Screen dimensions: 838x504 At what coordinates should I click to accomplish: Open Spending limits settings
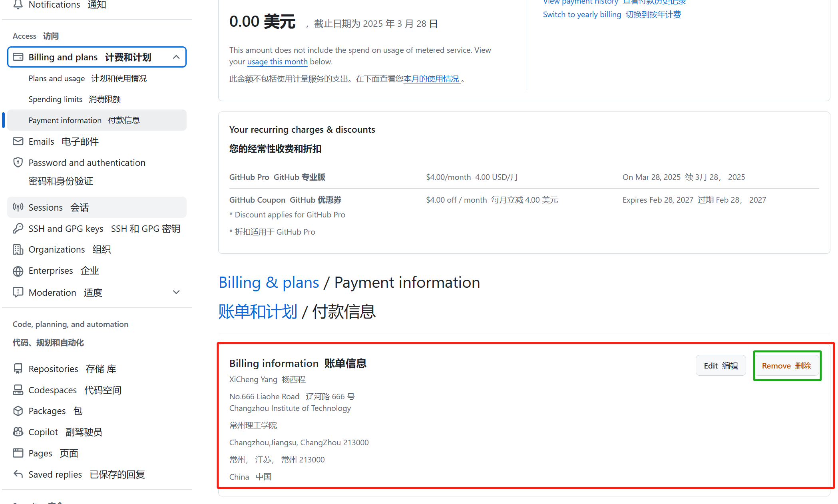(56, 99)
